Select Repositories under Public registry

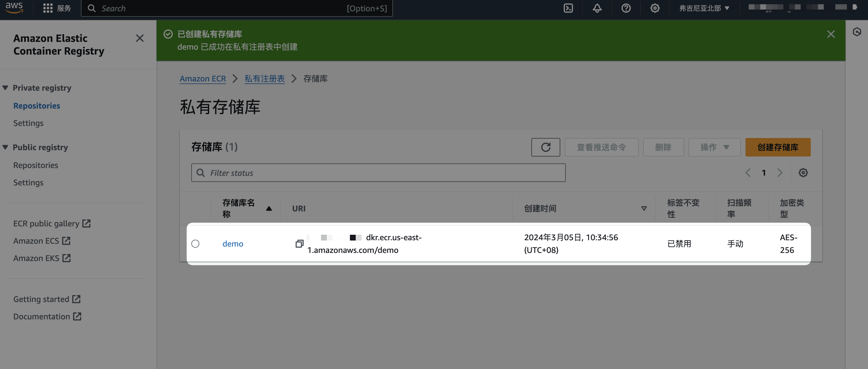coord(36,165)
